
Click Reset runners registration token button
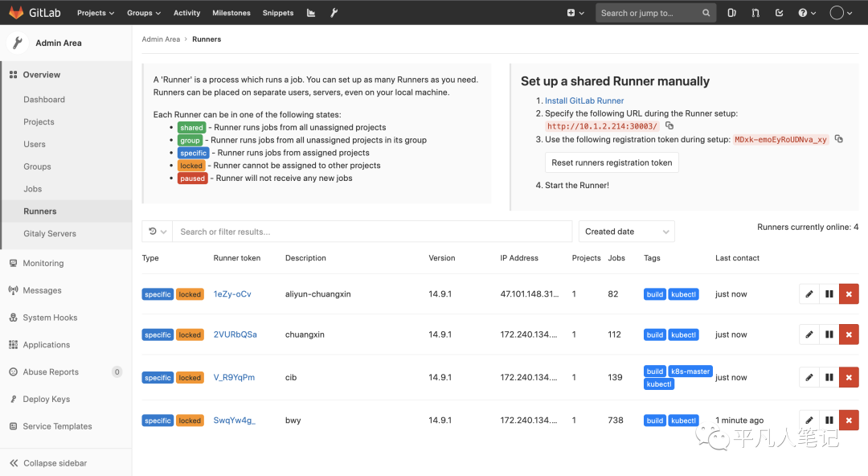tap(612, 162)
